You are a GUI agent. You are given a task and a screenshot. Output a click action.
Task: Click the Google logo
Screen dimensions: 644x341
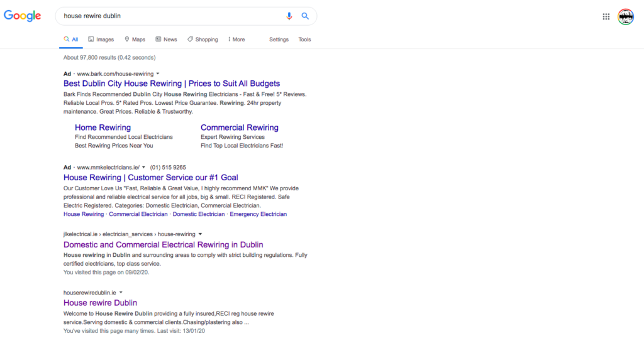pyautogui.click(x=22, y=16)
